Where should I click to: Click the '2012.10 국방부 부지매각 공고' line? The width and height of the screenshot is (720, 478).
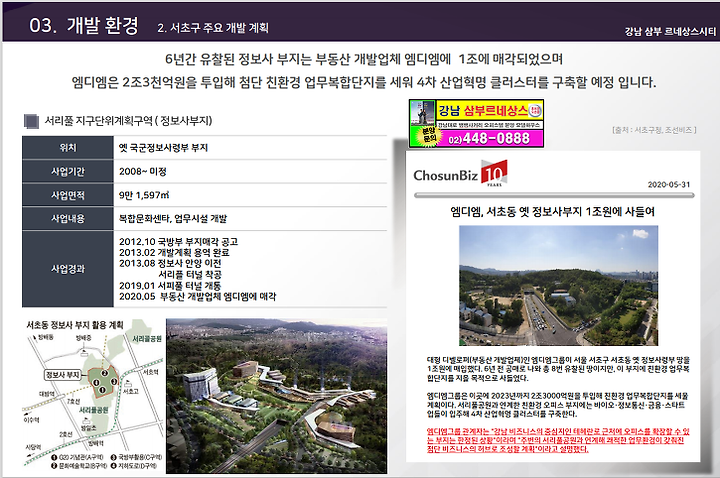pyautogui.click(x=178, y=242)
